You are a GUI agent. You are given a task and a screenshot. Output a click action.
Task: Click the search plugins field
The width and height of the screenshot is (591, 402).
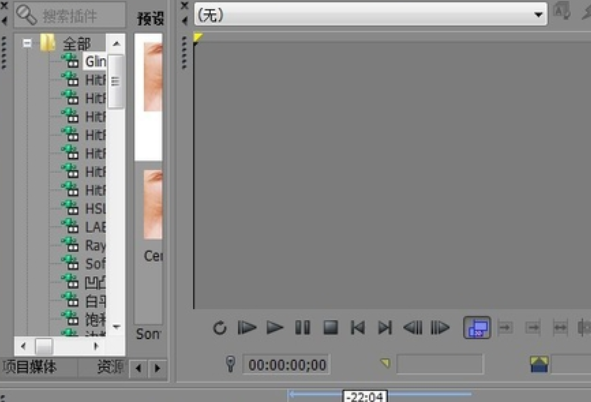[x=70, y=15]
